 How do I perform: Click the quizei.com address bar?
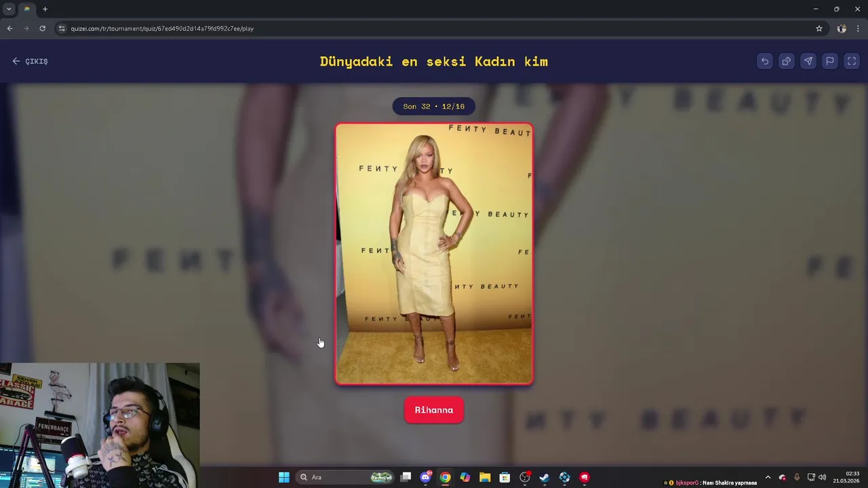pos(434,28)
